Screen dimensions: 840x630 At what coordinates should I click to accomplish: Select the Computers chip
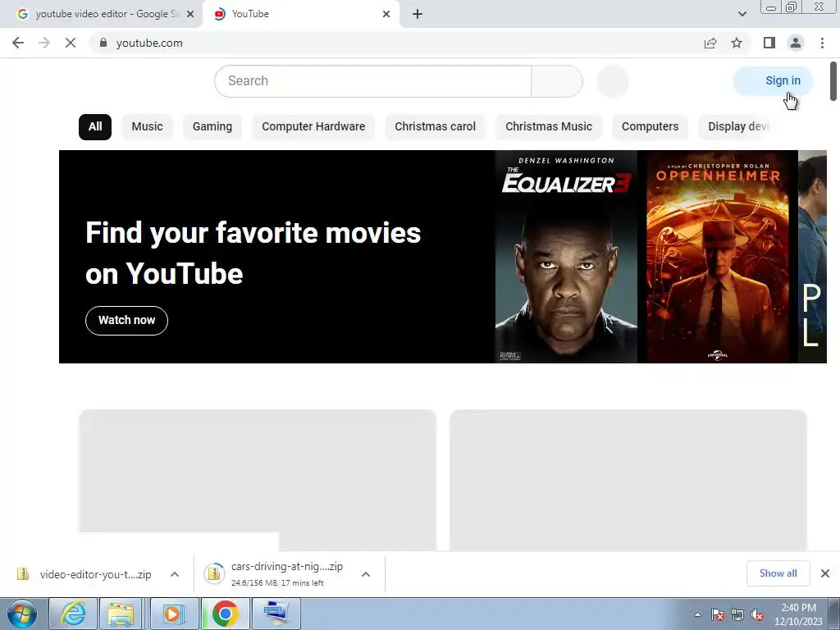tap(650, 127)
